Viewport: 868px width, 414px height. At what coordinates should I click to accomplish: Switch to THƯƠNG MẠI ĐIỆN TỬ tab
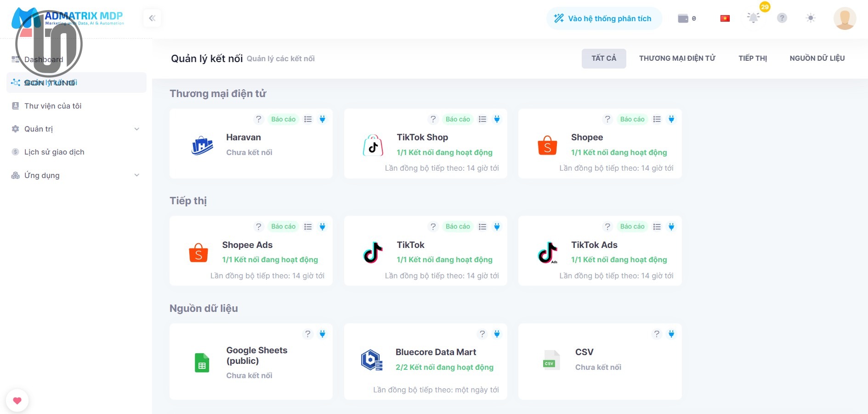pos(677,58)
